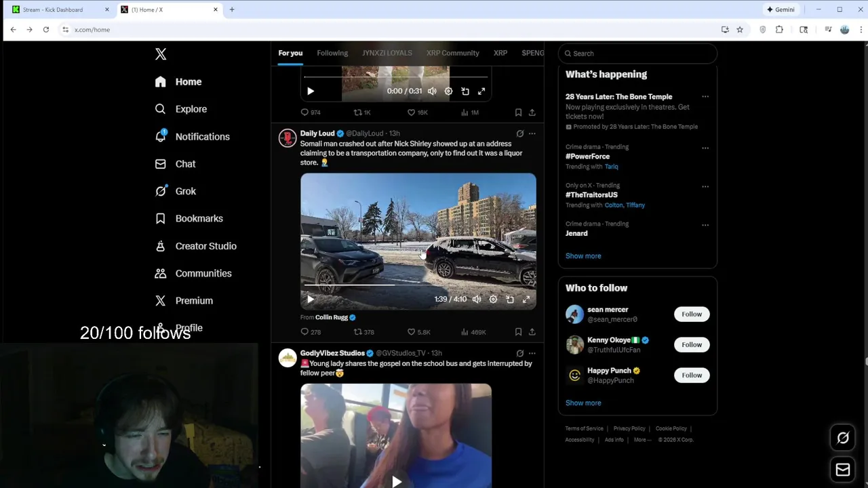The image size is (868, 488).
Task: Open Bookmarks in the sidebar
Action: (x=189, y=218)
